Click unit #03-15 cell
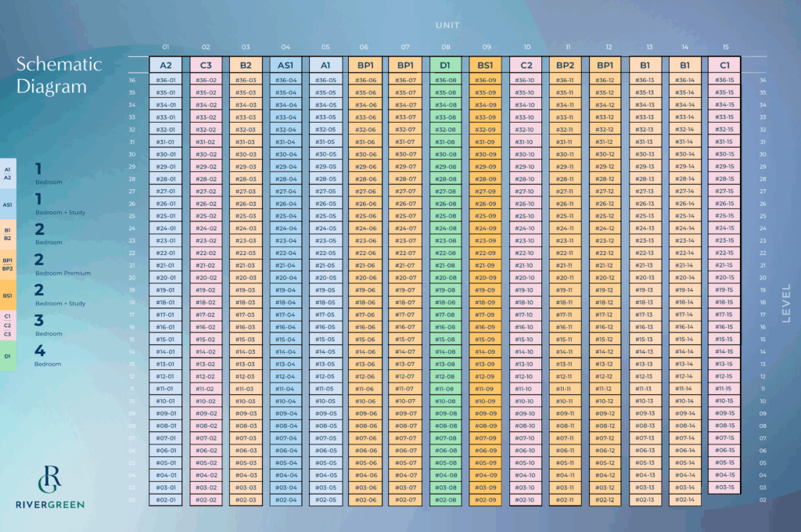 click(x=724, y=487)
